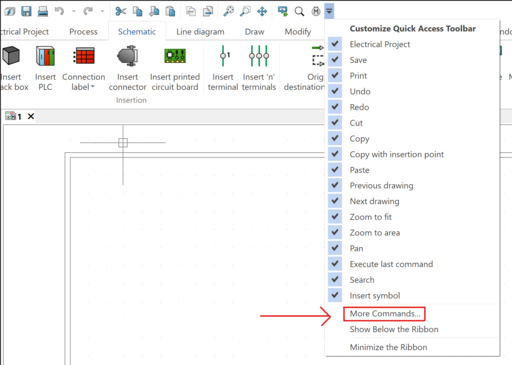Toggle Next drawing menu entry
The image size is (512, 365).
point(413,201)
